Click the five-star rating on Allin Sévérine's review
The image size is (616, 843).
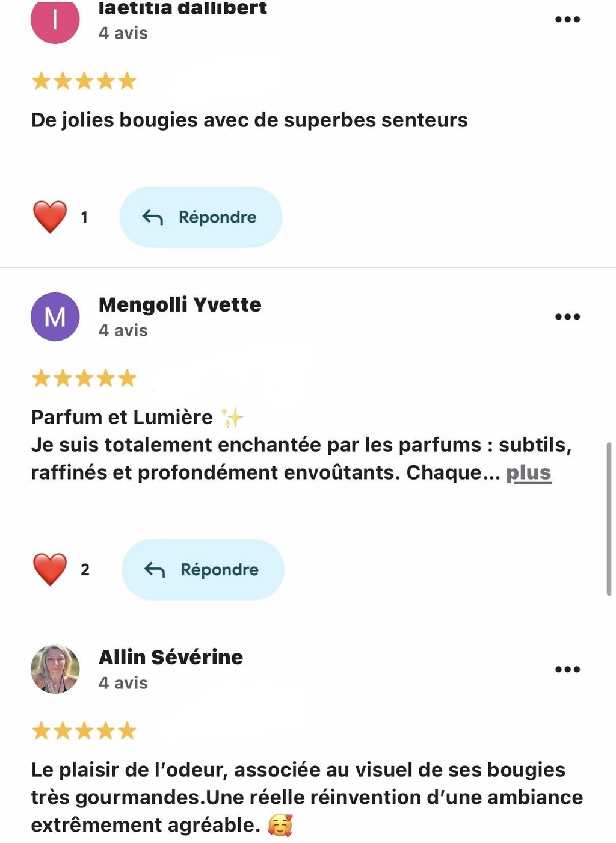tap(84, 731)
